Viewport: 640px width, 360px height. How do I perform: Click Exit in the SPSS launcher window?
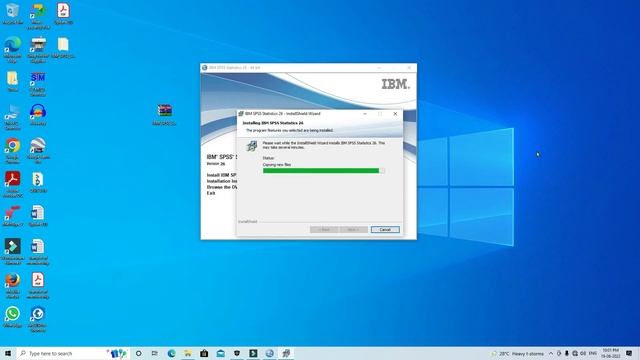click(211, 193)
